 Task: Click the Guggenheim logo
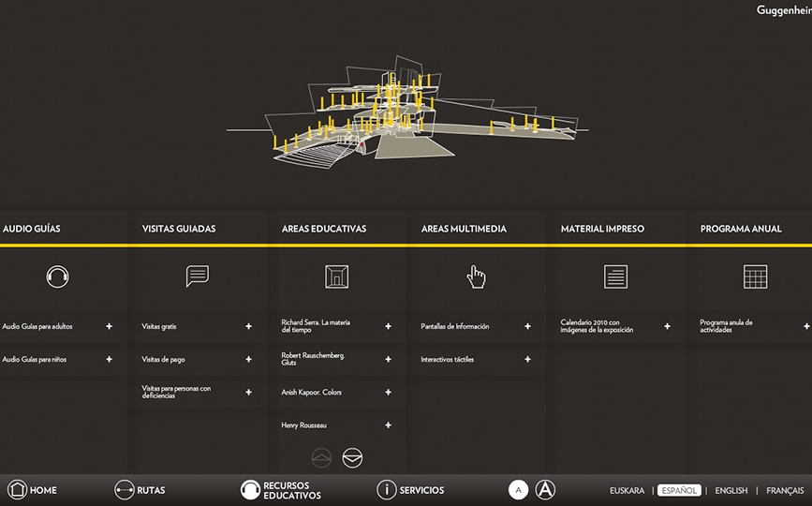pos(784,10)
